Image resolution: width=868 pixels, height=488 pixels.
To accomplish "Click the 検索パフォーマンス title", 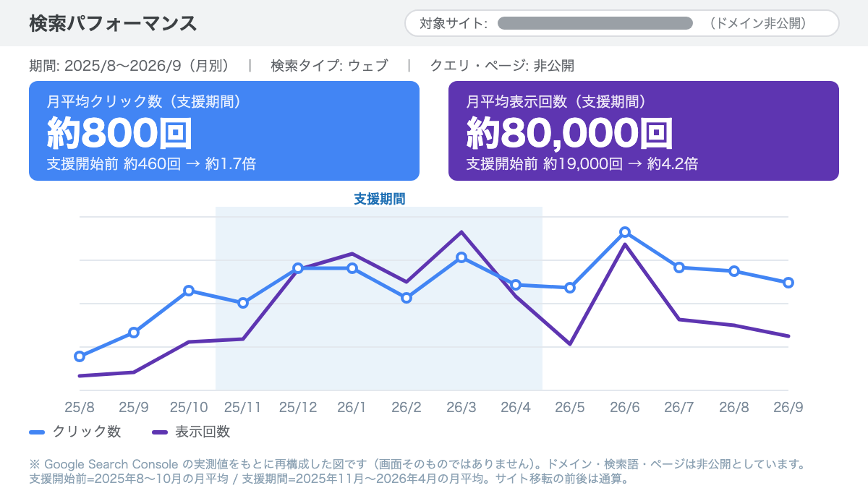I will (113, 23).
